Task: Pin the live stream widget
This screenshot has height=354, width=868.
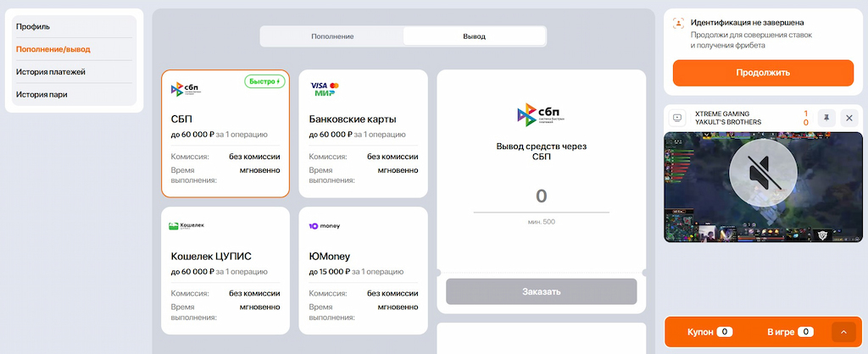Action: coord(826,118)
